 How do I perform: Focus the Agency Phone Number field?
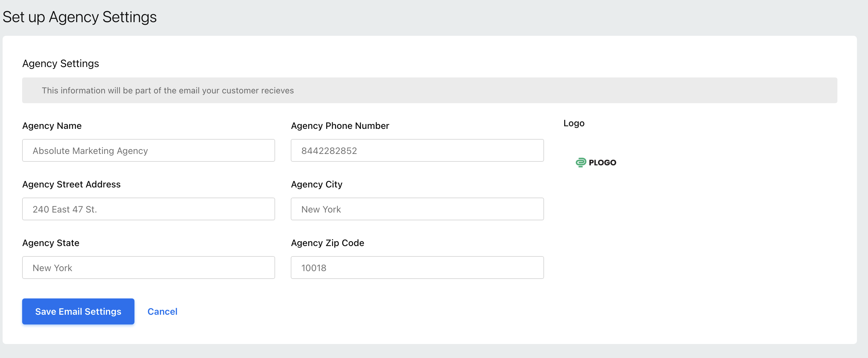(417, 151)
